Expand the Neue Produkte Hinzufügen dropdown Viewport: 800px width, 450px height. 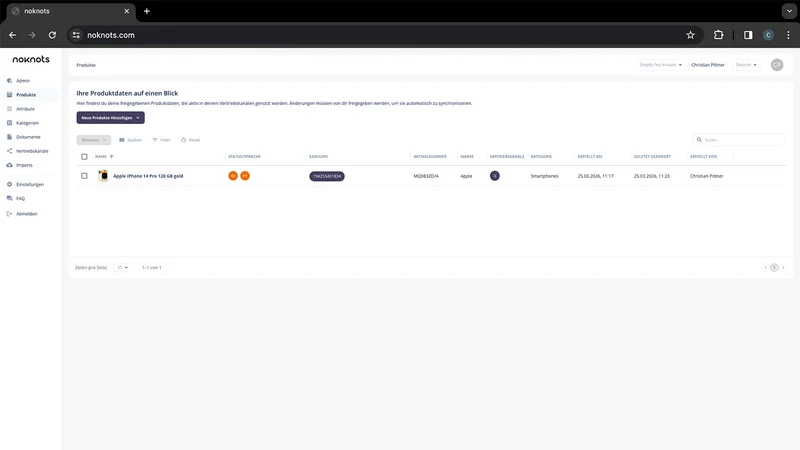click(111, 118)
